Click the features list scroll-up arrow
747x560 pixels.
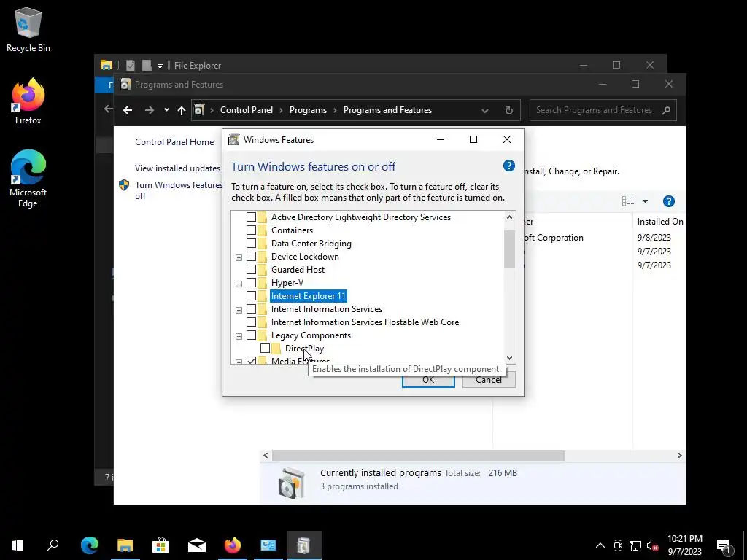tap(509, 217)
